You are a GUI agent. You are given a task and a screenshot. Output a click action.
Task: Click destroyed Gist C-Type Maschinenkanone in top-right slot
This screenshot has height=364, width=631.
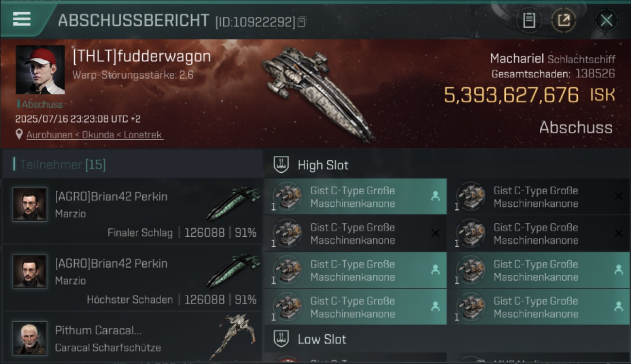click(x=538, y=197)
